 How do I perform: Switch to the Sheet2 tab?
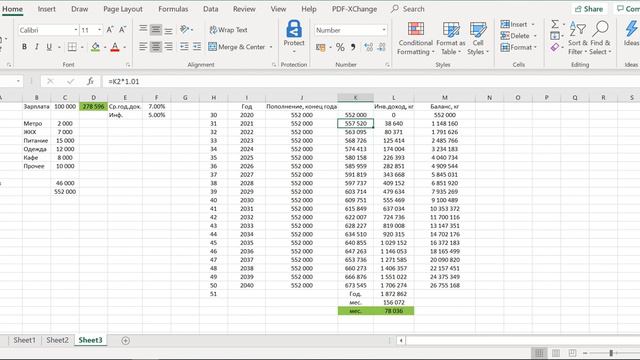pyautogui.click(x=58, y=340)
